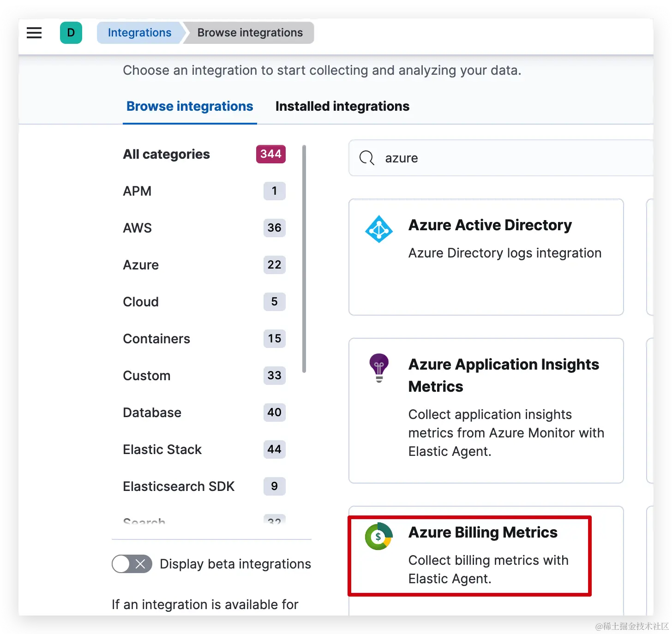Click 'Azure Directory logs integration' description
This screenshot has width=672, height=634.
click(505, 253)
